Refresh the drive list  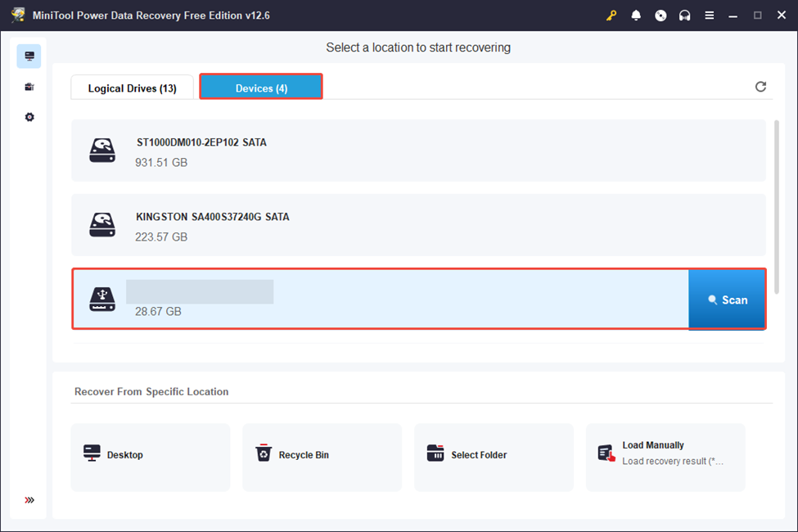(x=760, y=87)
